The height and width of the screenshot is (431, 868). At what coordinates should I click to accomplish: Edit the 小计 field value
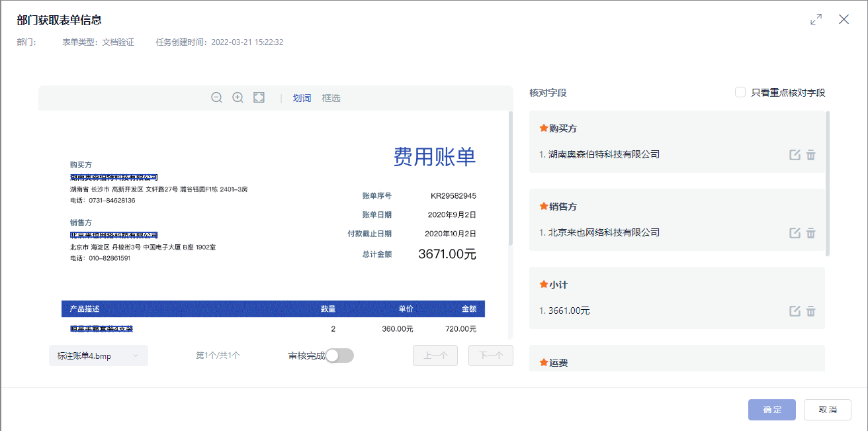795,311
